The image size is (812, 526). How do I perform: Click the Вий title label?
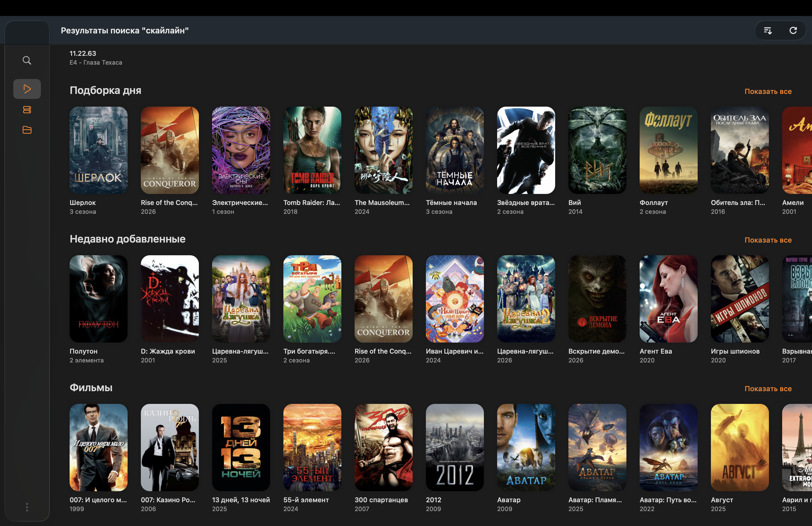pyautogui.click(x=574, y=202)
